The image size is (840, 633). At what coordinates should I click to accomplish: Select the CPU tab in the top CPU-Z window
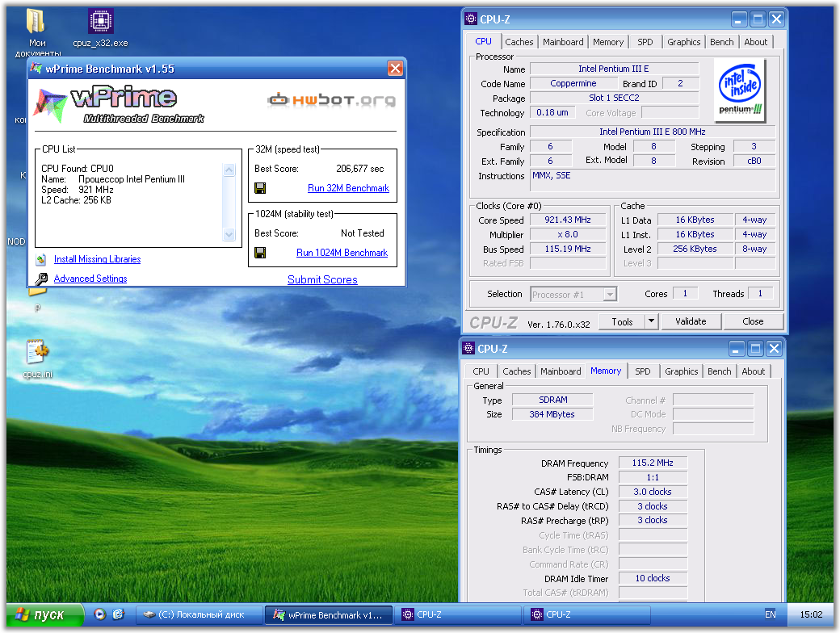coord(483,41)
